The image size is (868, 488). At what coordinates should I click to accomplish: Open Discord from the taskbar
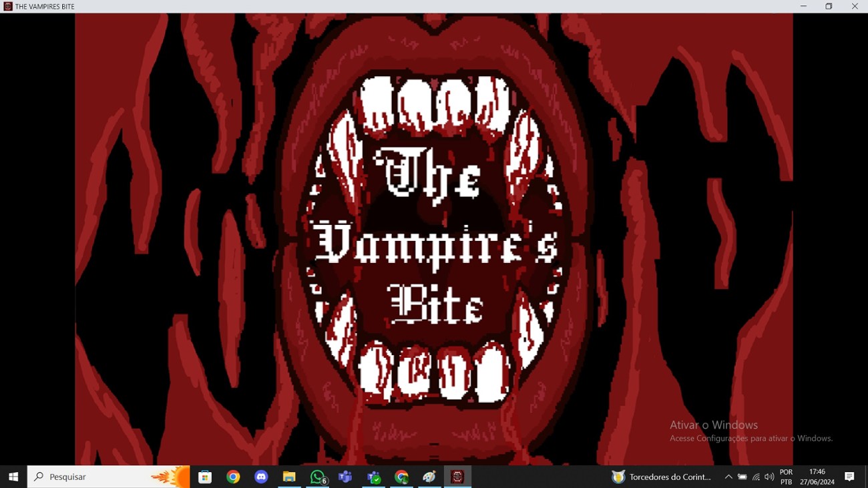pos(260,477)
